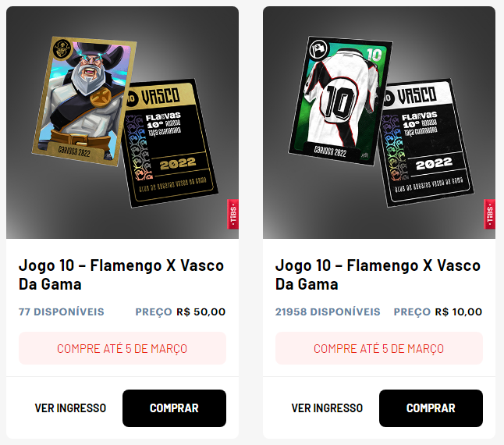Click the flag badge icon on jersey card
Screen dimensions: 504x445
pos(318,49)
